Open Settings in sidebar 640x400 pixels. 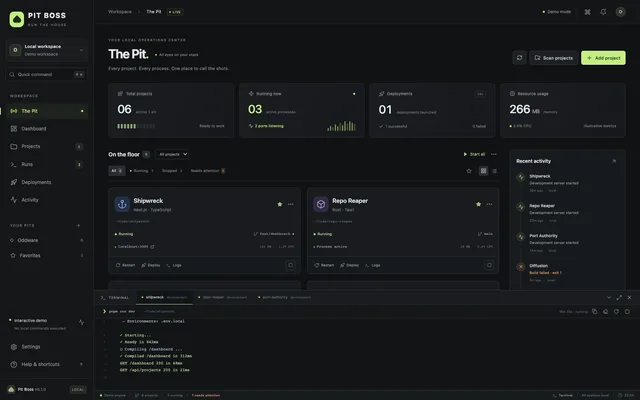(x=47, y=347)
